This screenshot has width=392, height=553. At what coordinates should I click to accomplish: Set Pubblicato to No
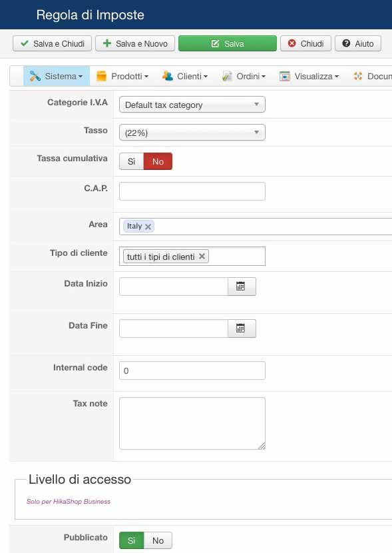[x=158, y=540]
